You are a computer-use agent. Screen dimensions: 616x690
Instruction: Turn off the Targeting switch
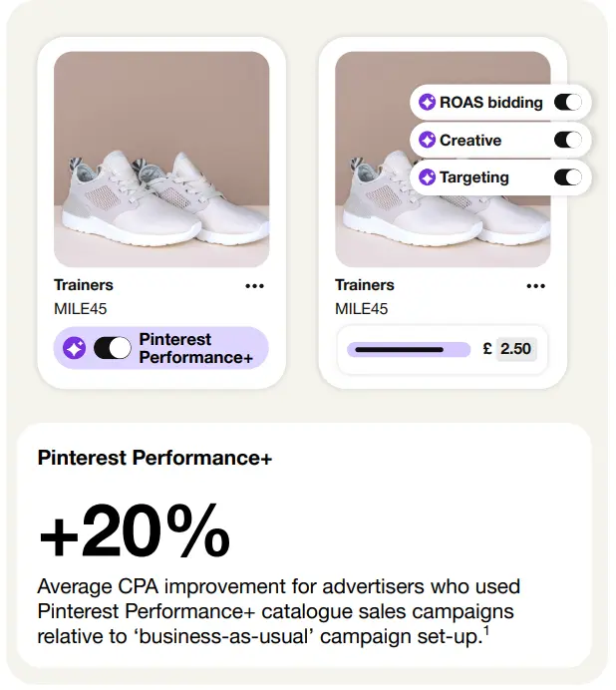click(x=567, y=177)
